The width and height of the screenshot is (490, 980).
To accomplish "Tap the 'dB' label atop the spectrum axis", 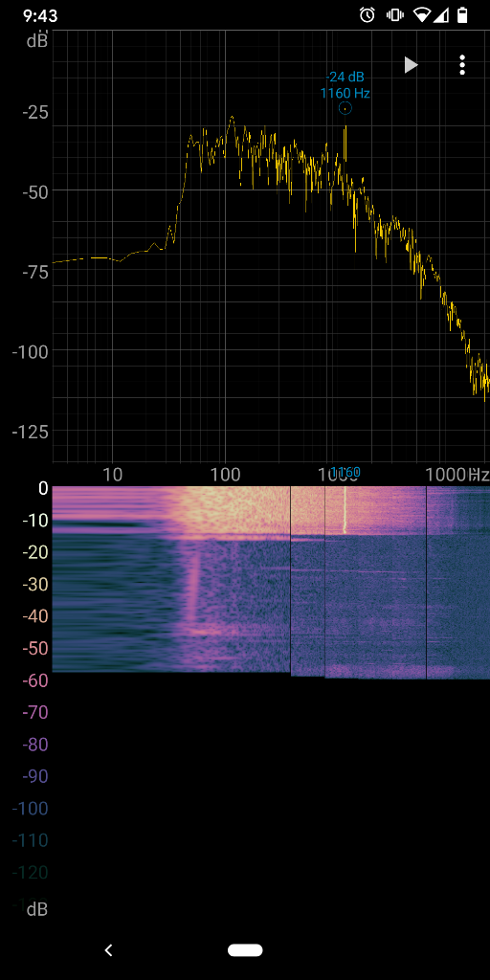I will [x=37, y=41].
